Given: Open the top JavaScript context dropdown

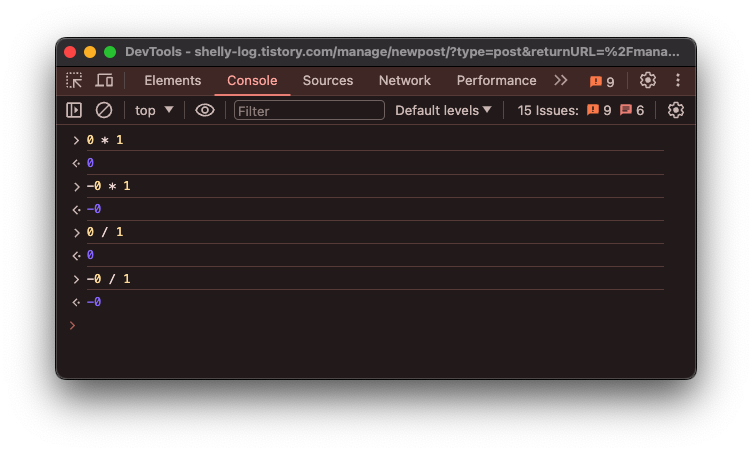Looking at the screenshot, I should [x=153, y=111].
